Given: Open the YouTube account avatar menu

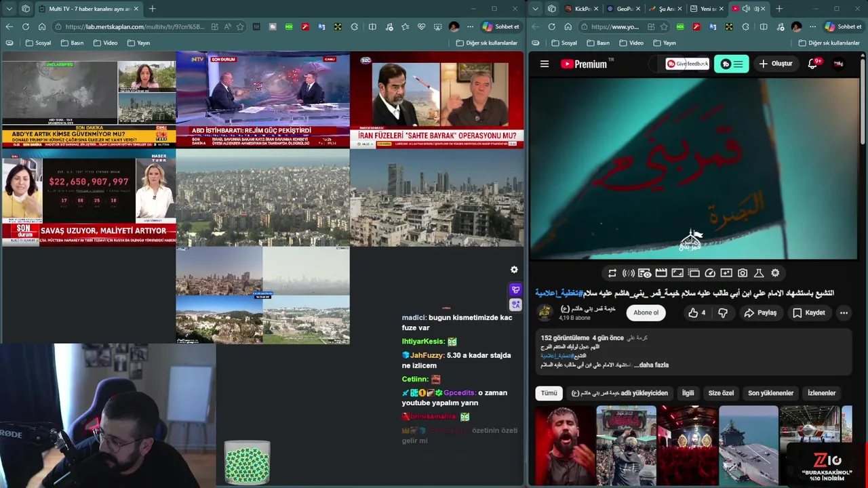Looking at the screenshot, I should click(839, 64).
